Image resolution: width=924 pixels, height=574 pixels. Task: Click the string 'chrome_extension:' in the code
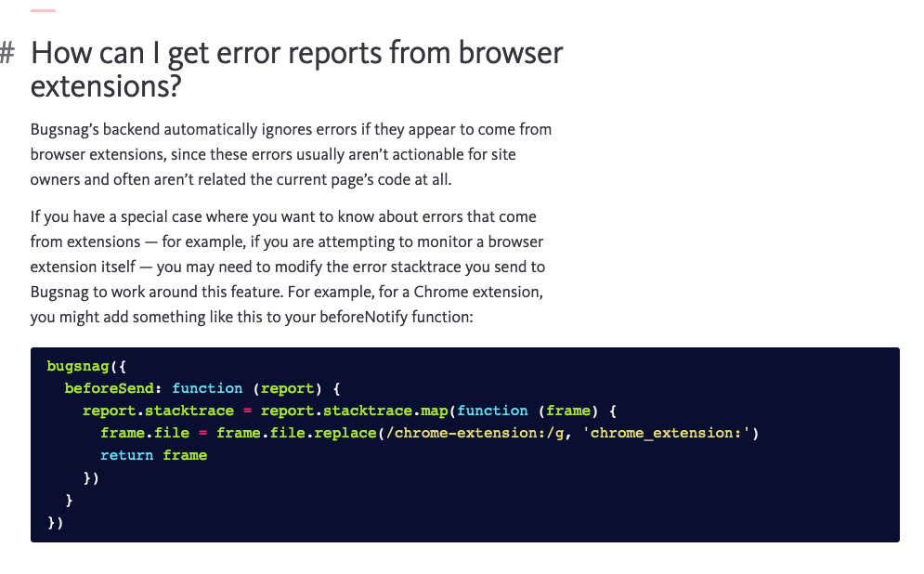pos(667,433)
